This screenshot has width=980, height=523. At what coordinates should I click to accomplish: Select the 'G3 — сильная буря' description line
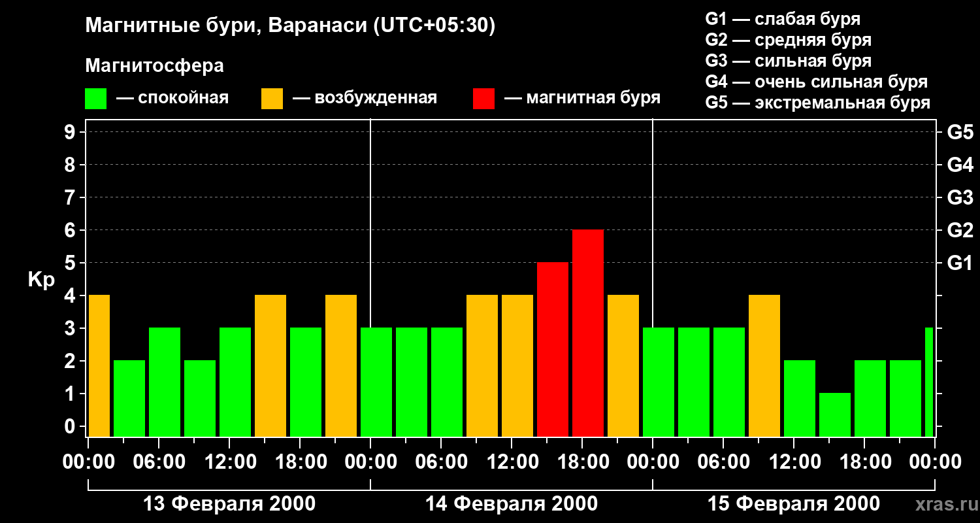(788, 61)
